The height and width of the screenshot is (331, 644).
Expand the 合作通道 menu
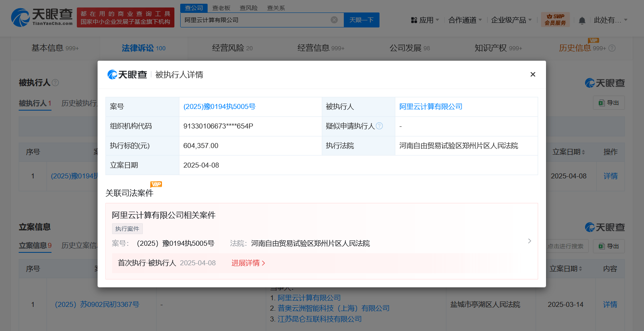click(465, 20)
